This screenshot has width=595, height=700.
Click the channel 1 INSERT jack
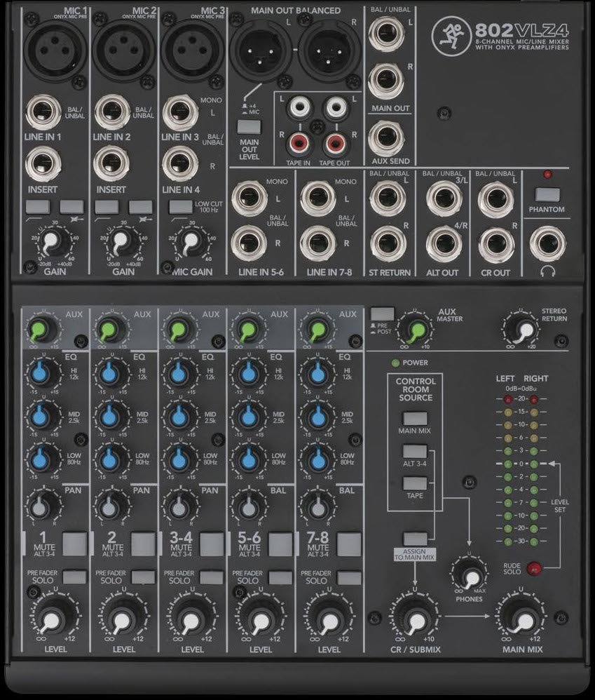(x=43, y=163)
